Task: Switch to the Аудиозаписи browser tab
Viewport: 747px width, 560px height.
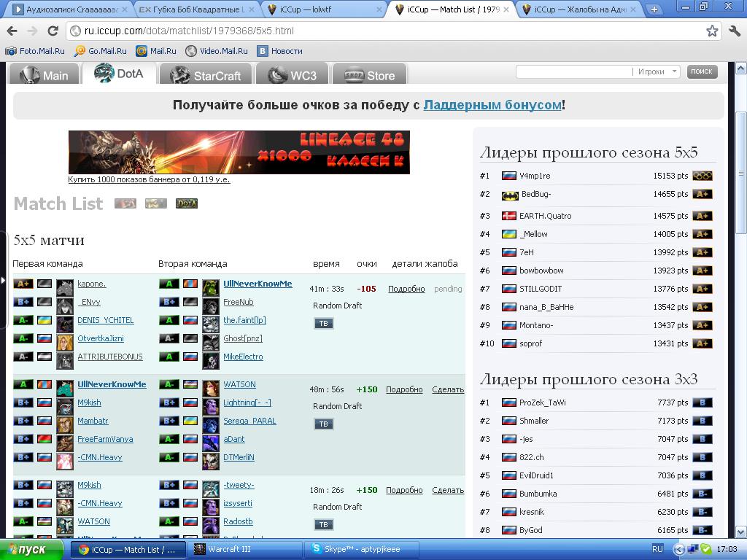Action: point(70,9)
